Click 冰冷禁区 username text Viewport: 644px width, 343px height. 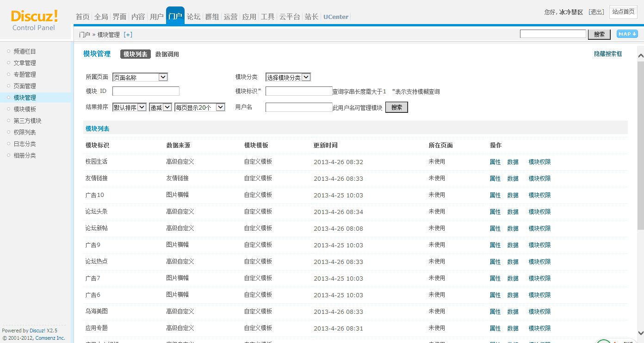(x=571, y=12)
